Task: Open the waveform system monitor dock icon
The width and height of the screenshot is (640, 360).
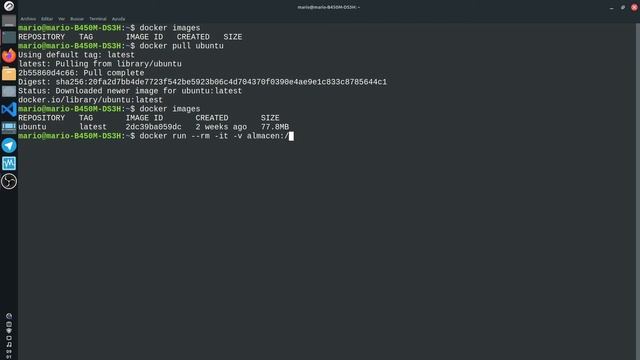Action: click(9, 163)
